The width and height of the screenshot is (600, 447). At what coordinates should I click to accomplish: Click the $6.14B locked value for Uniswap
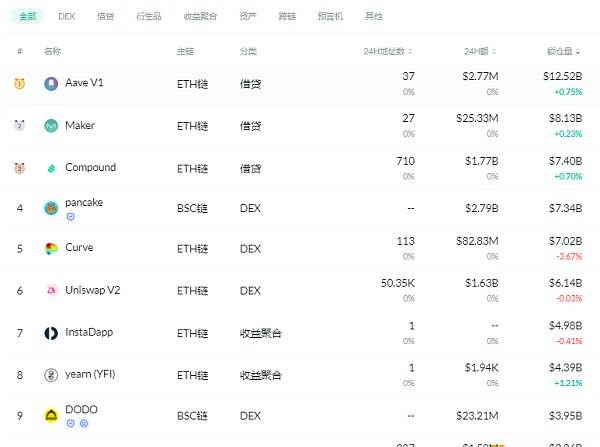point(566,283)
